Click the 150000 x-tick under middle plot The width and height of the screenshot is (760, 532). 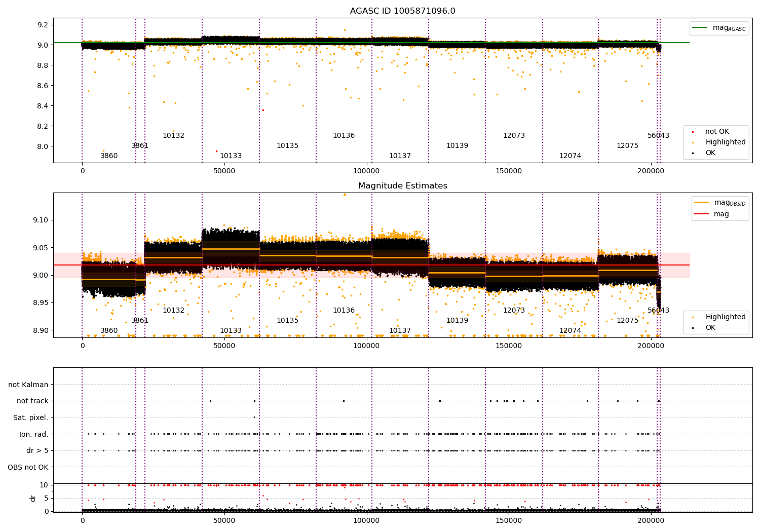pyautogui.click(x=508, y=346)
